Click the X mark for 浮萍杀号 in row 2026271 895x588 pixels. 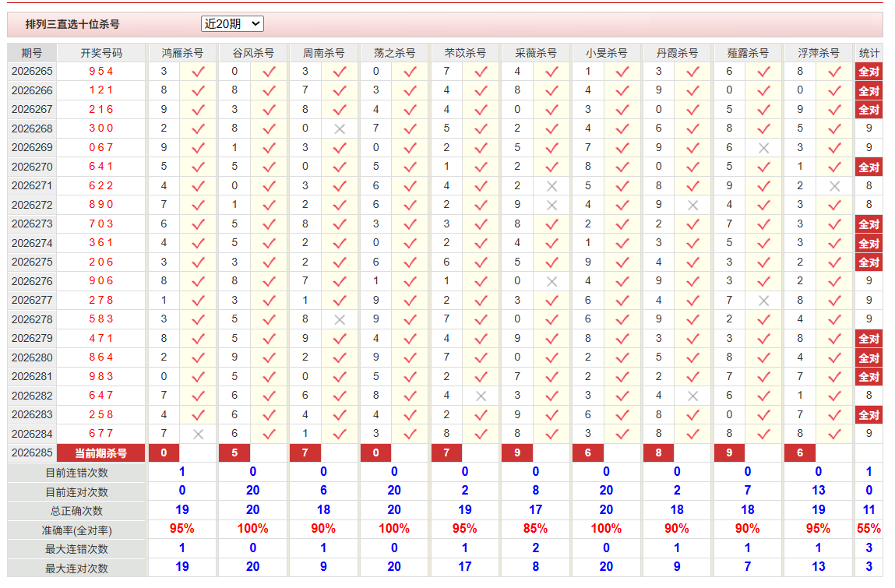click(x=834, y=186)
